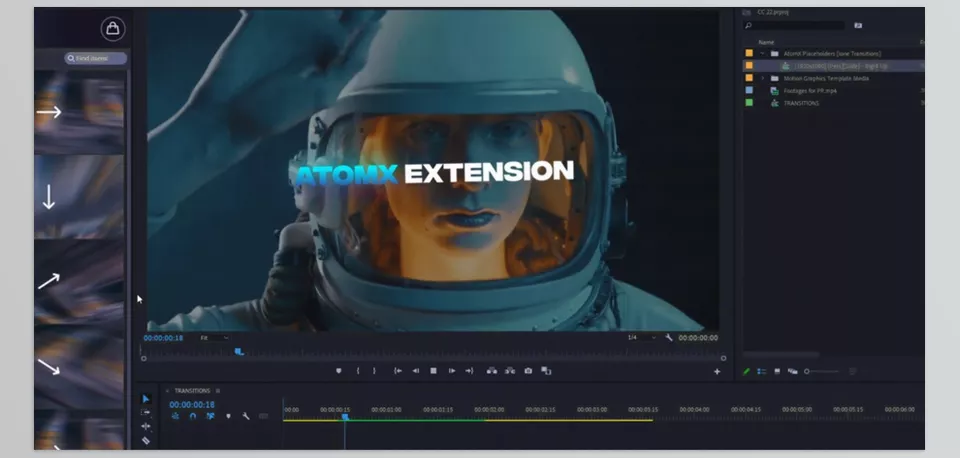Switch Project panel to List View

(762, 371)
